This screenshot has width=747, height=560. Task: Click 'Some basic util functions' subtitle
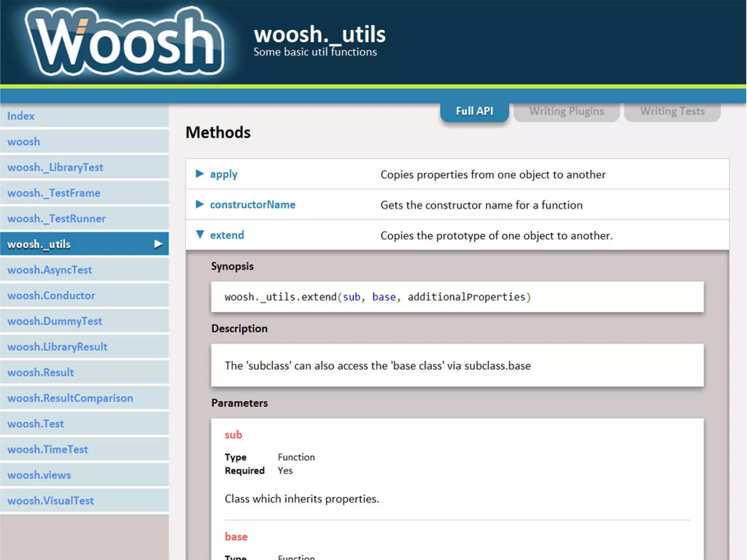point(315,52)
